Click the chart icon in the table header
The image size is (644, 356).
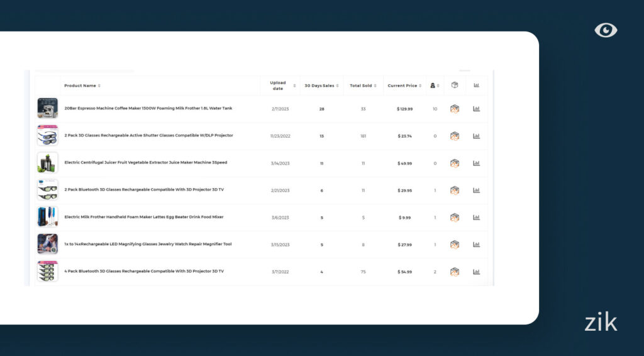[x=476, y=86]
